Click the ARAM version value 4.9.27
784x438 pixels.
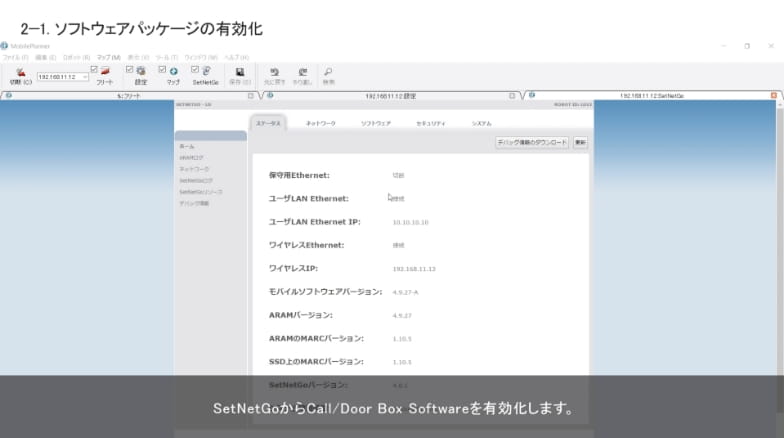402,316
